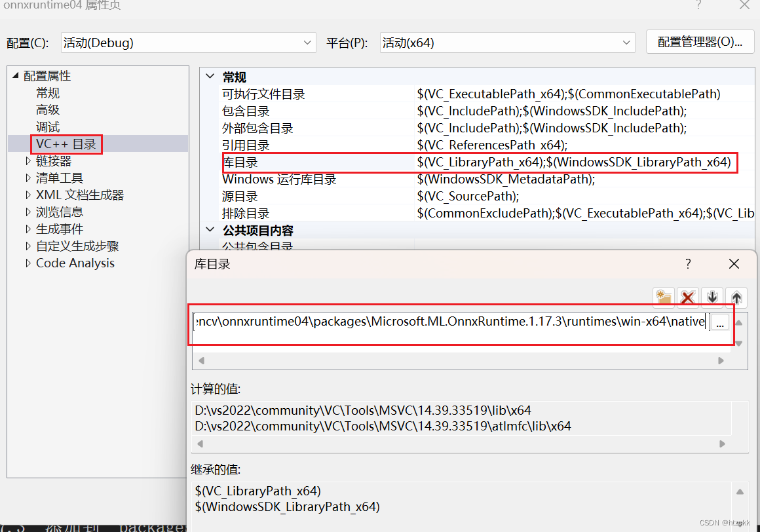Click the help icon in 属性页 title bar
Screen dimensions: 760x532
698,5
